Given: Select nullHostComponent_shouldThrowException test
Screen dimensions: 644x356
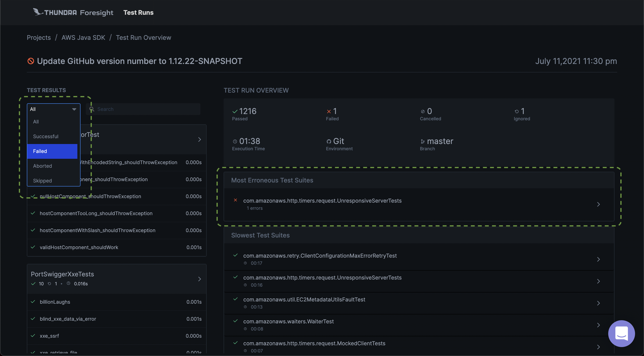Looking at the screenshot, I should coord(117,197).
